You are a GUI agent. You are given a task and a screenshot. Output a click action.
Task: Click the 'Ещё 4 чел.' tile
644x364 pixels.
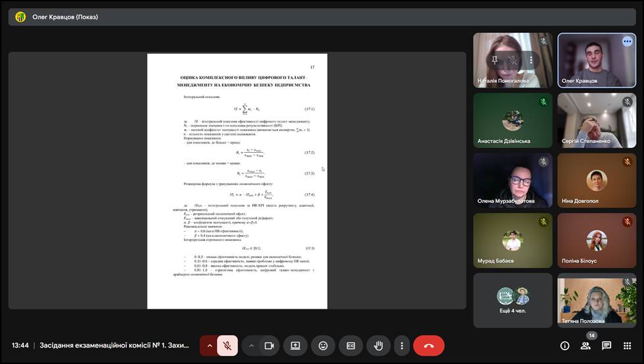pos(512,300)
